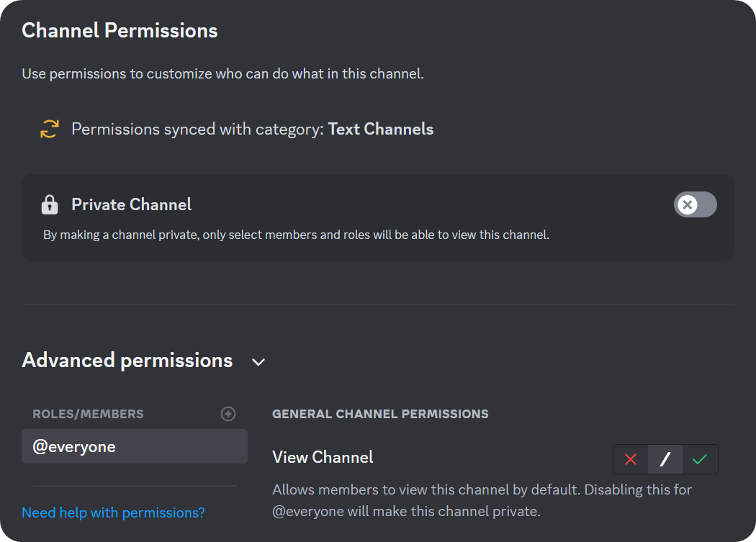Screen dimensions: 756x542
Task: Click the X circle on the Private Channel switch
Action: 688,204
